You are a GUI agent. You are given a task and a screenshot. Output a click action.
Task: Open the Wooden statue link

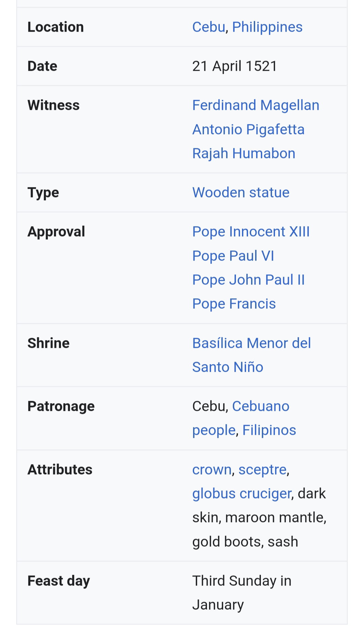click(x=241, y=192)
